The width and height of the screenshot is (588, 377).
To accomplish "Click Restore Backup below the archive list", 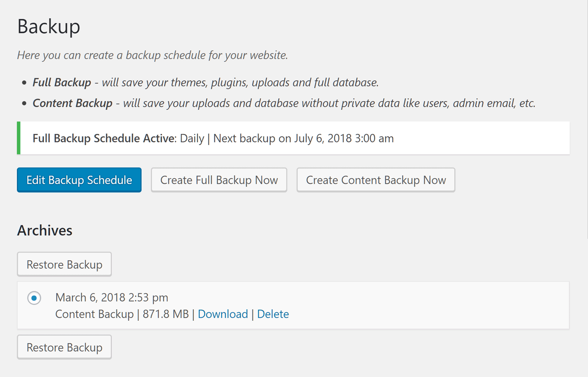I will point(64,347).
